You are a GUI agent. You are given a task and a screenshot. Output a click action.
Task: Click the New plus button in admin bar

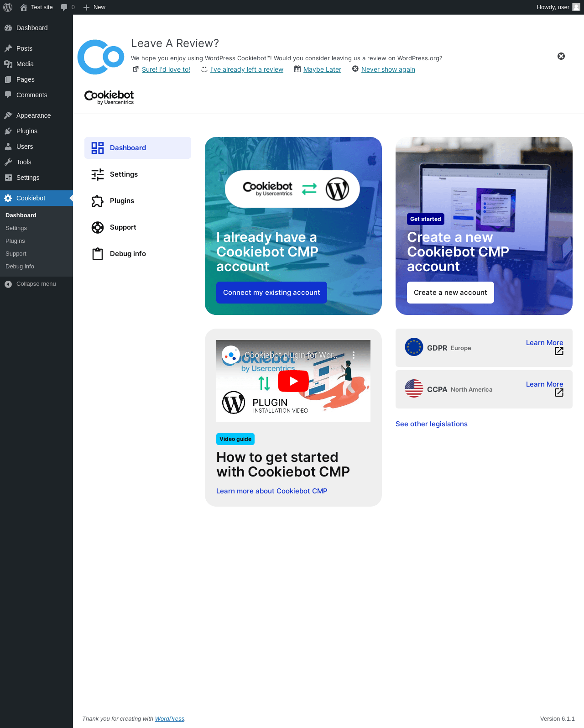pyautogui.click(x=94, y=7)
